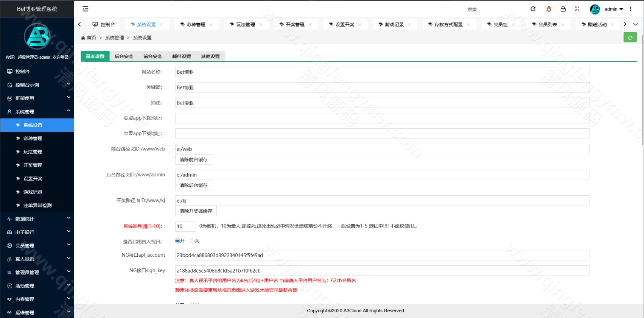The width and height of the screenshot is (644, 318).
Task: Switch to the 邮件设置 tab
Action: click(182, 56)
